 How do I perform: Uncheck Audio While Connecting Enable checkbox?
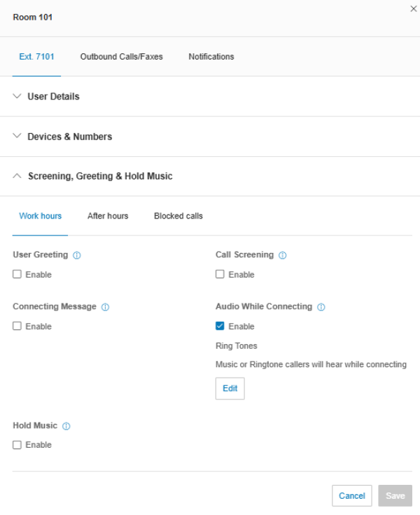pyautogui.click(x=220, y=327)
